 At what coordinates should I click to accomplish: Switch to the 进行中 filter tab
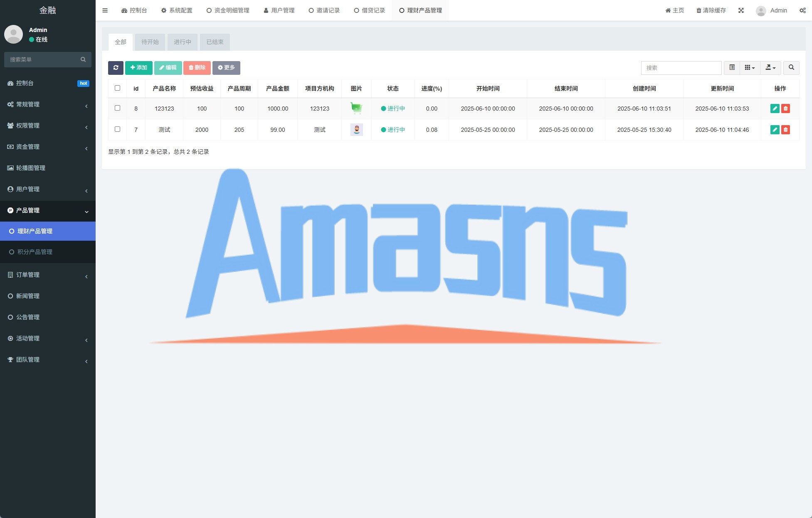183,42
